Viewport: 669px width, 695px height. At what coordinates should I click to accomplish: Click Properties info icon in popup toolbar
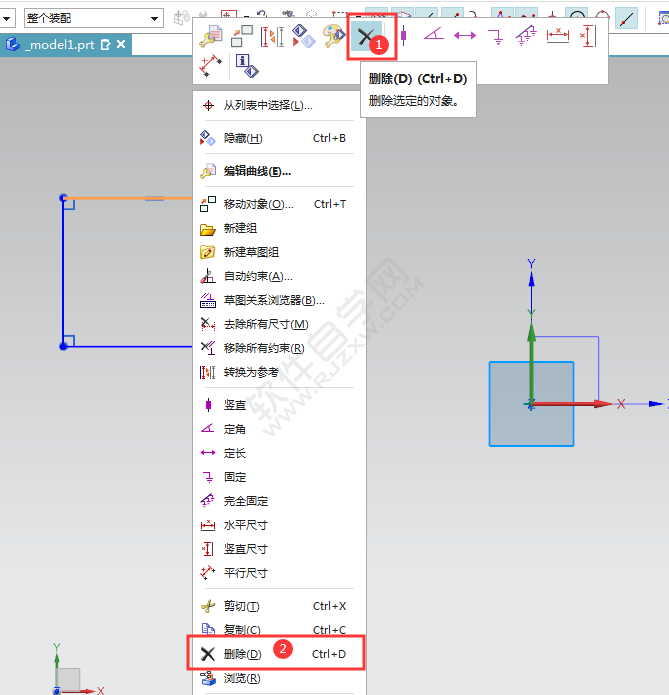[x=247, y=66]
